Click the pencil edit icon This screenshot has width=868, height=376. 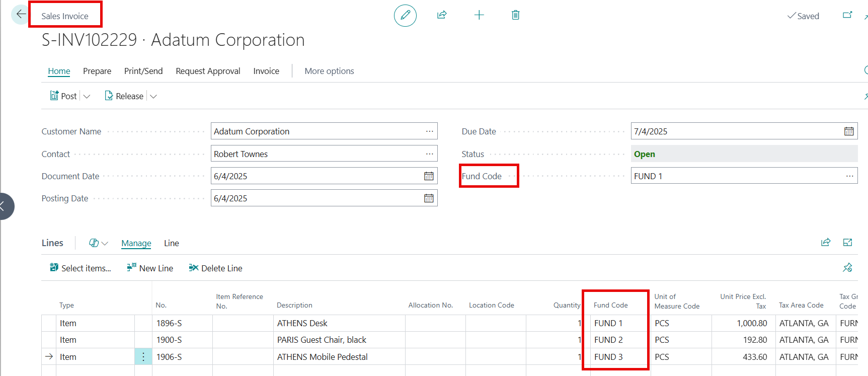click(405, 16)
